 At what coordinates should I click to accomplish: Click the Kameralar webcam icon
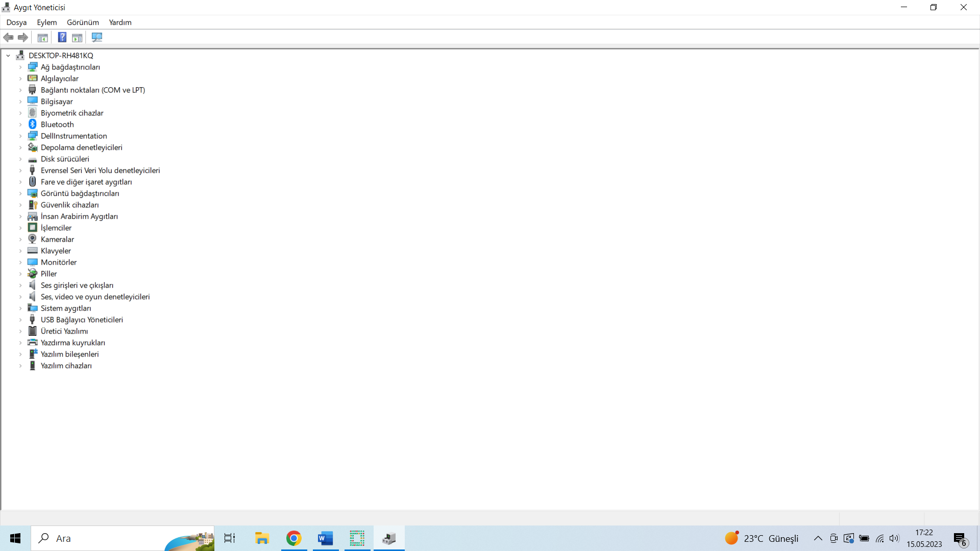[x=33, y=239]
